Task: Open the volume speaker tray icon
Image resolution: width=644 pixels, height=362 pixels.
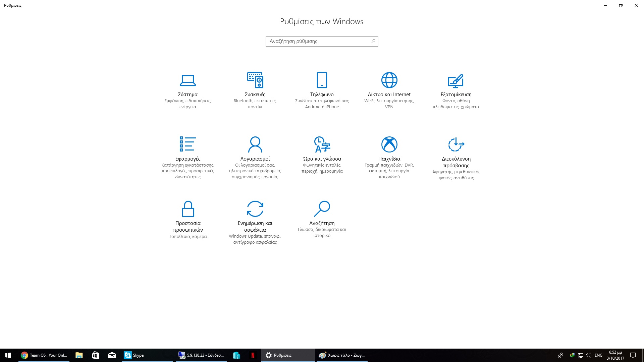Action: click(x=588, y=355)
